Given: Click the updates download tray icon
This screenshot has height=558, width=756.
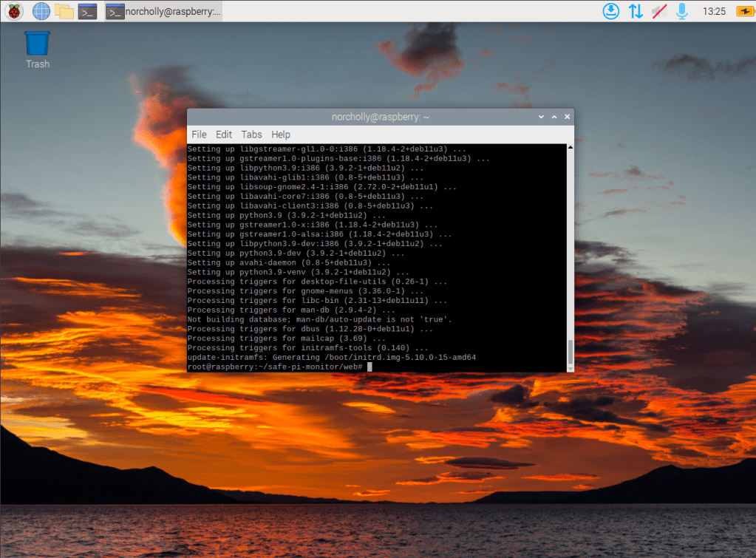Looking at the screenshot, I should click(610, 11).
